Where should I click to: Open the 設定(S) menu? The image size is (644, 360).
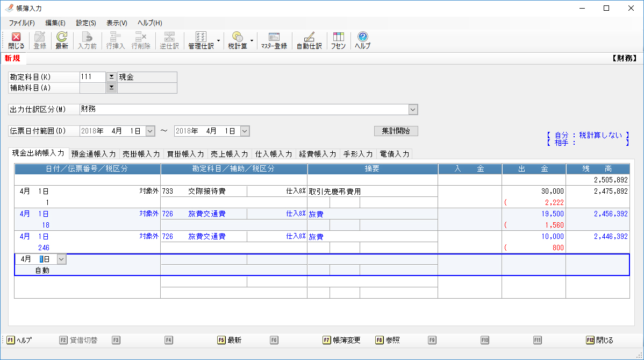[86, 23]
